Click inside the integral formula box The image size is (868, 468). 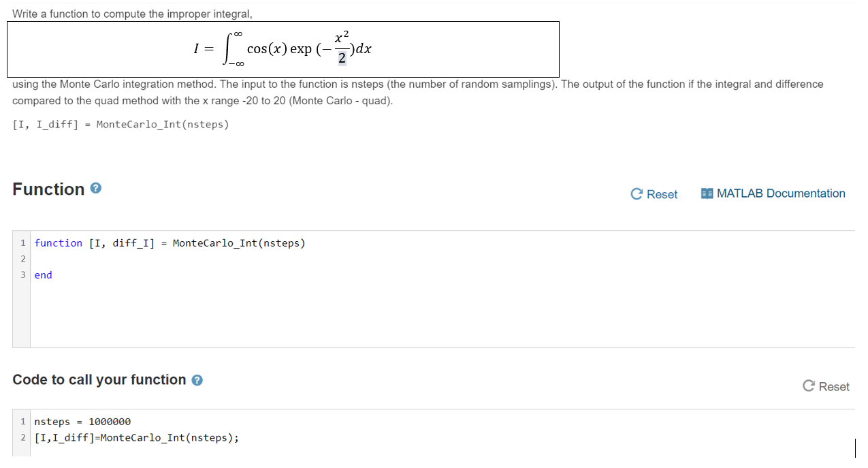pyautogui.click(x=283, y=48)
